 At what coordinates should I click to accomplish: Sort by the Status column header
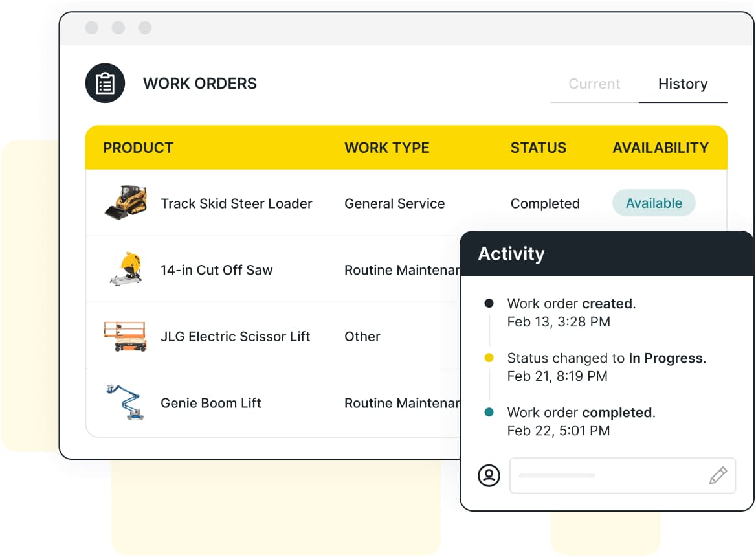[539, 148]
